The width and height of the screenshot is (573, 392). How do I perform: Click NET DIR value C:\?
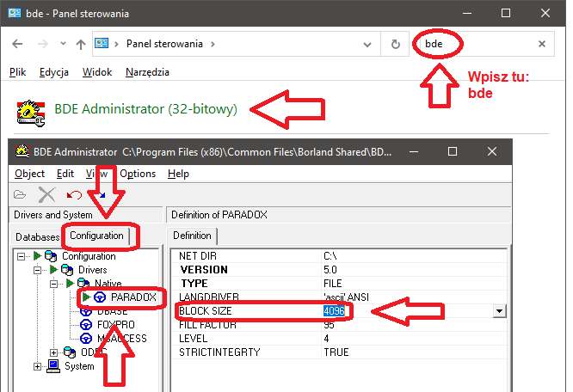coord(330,256)
